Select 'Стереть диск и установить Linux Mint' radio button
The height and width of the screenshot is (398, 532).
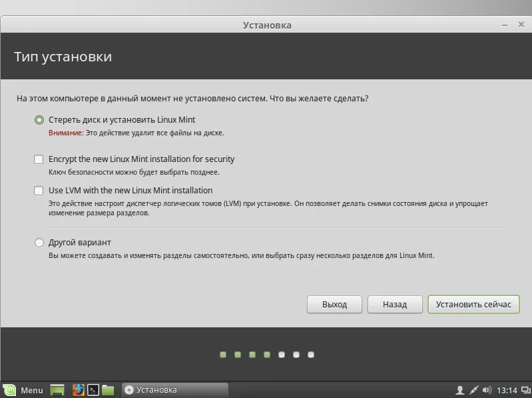[39, 120]
